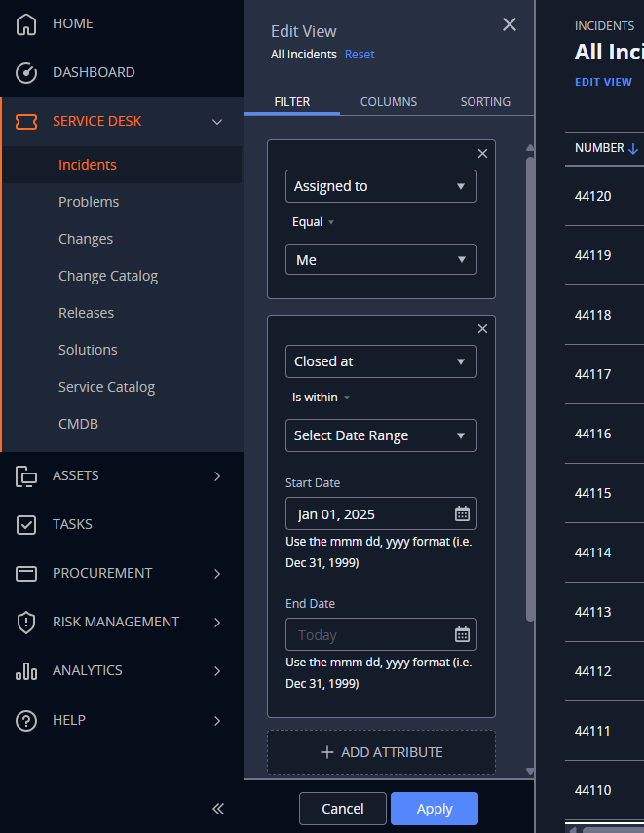Switch to the Filter tab
The image size is (644, 833).
[x=291, y=102]
